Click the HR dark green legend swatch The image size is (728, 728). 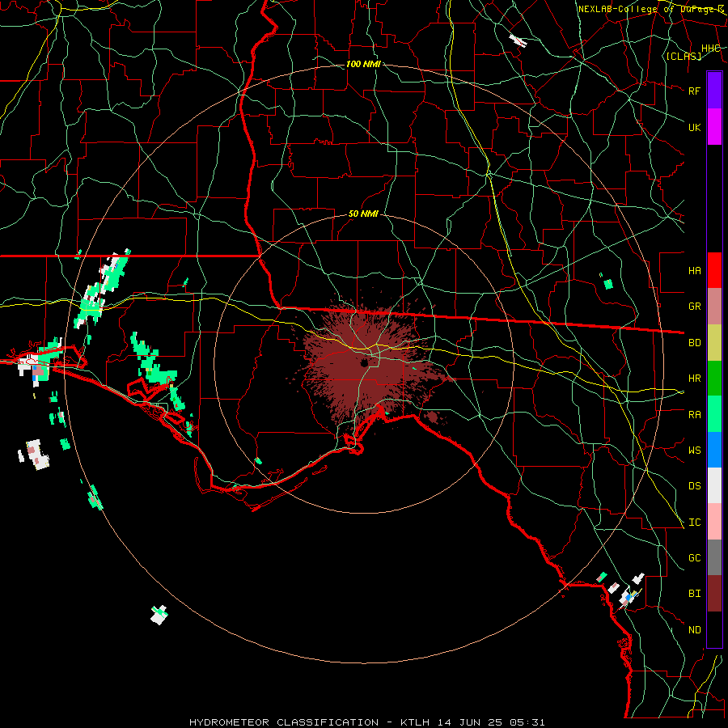(x=714, y=379)
